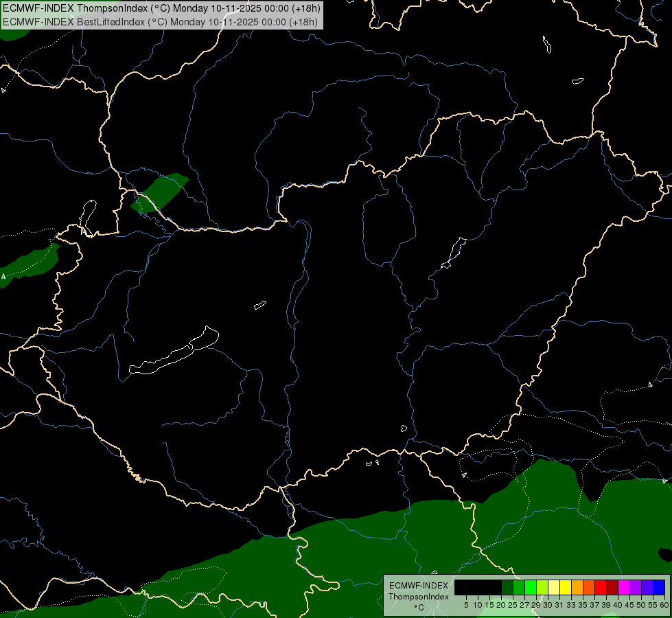Click the °C unit label in legend
The width and height of the screenshot is (672, 618).
click(x=419, y=608)
